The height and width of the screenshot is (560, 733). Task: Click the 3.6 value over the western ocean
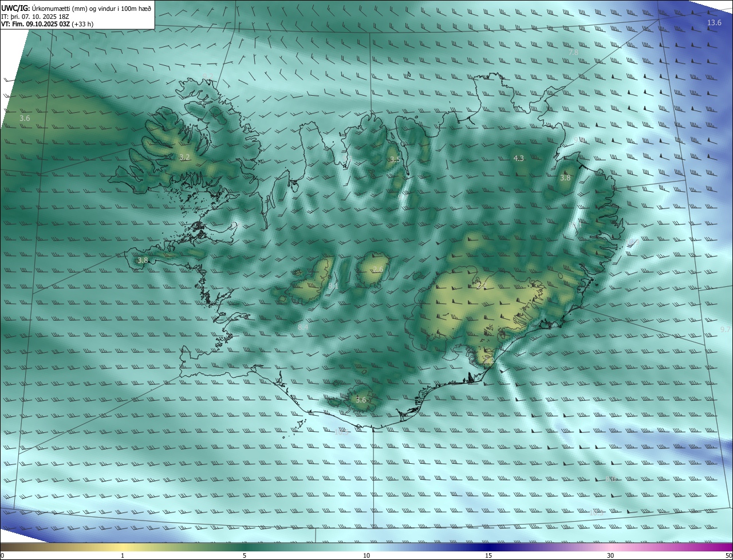(25, 118)
